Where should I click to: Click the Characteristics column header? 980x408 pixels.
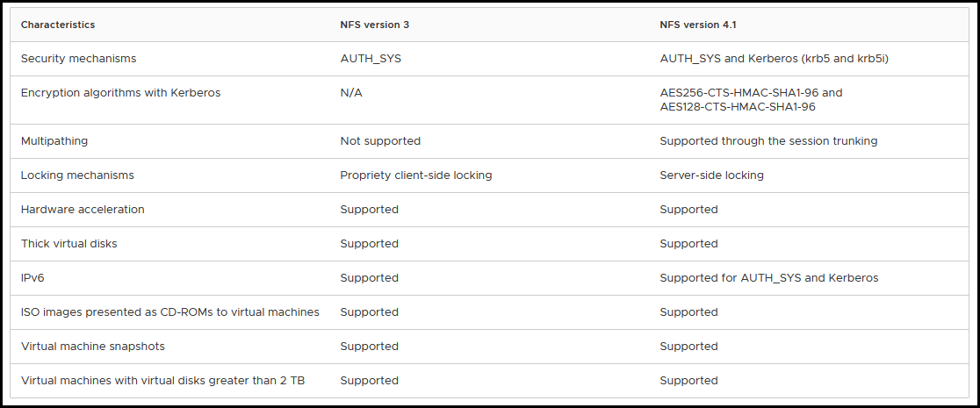[57, 25]
